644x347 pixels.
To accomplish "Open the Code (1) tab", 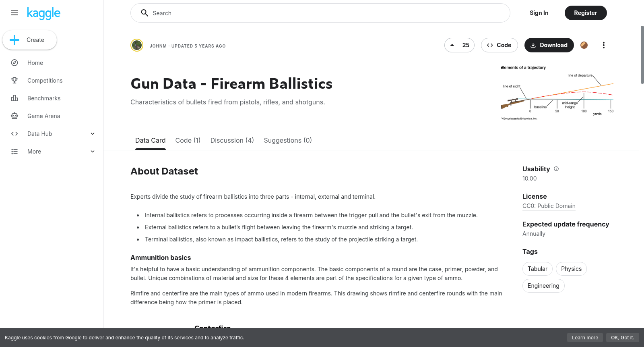I will click(x=188, y=140).
